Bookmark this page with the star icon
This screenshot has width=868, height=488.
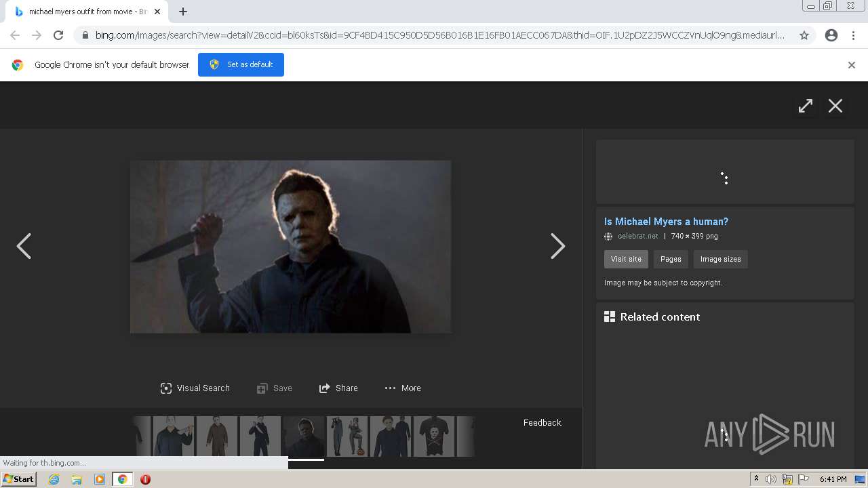(804, 35)
